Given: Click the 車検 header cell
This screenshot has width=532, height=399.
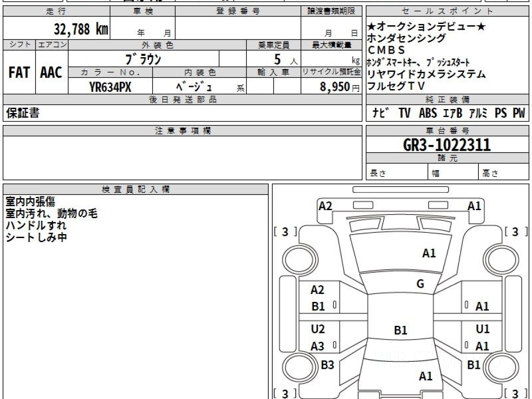Looking at the screenshot, I should coord(143,12).
